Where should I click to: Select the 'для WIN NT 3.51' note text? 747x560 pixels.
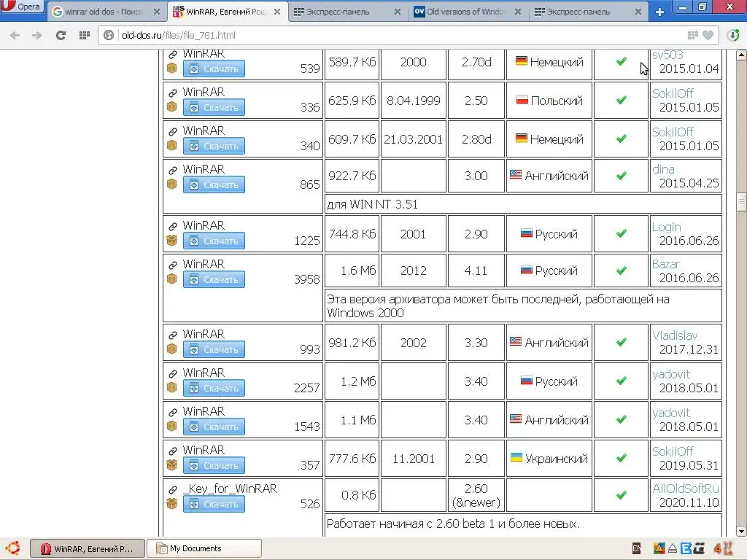[x=372, y=204]
